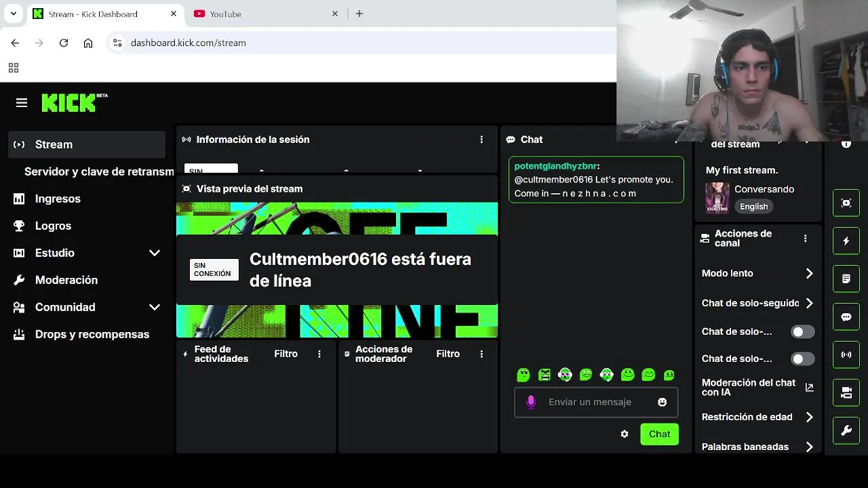868x488 pixels.
Task: Click the broadcast signal icon in right rail
Action: click(846, 354)
